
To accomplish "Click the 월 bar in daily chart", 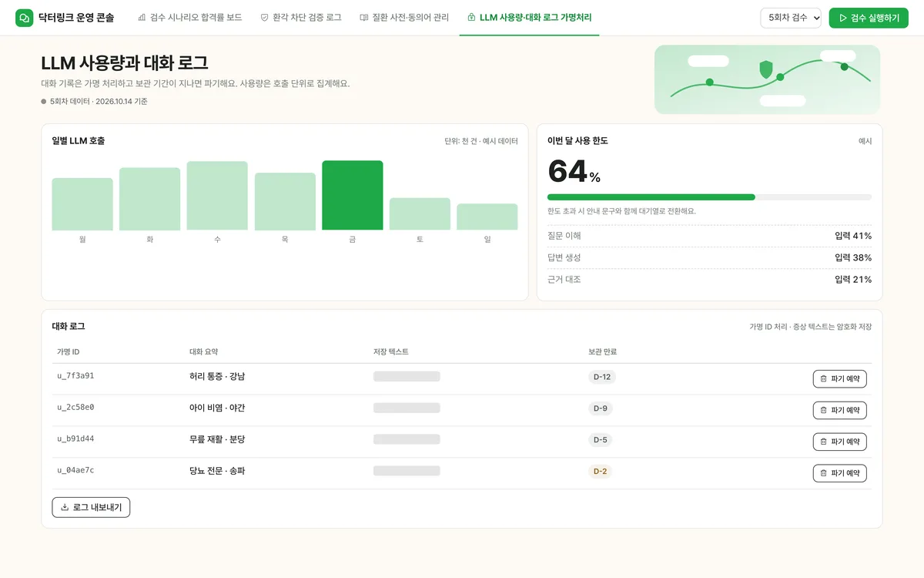I will (82, 204).
